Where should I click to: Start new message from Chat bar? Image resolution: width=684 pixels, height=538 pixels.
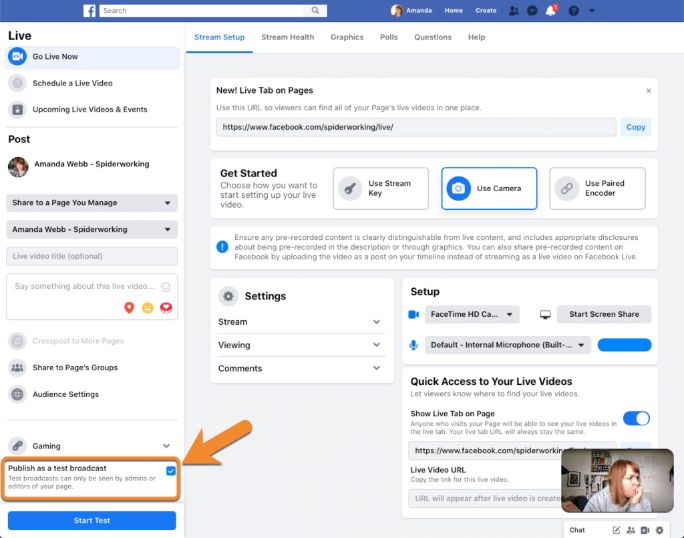click(617, 529)
